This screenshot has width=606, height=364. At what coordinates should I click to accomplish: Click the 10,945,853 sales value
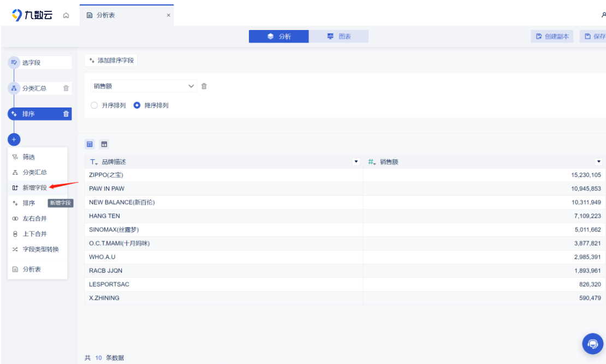(x=586, y=189)
